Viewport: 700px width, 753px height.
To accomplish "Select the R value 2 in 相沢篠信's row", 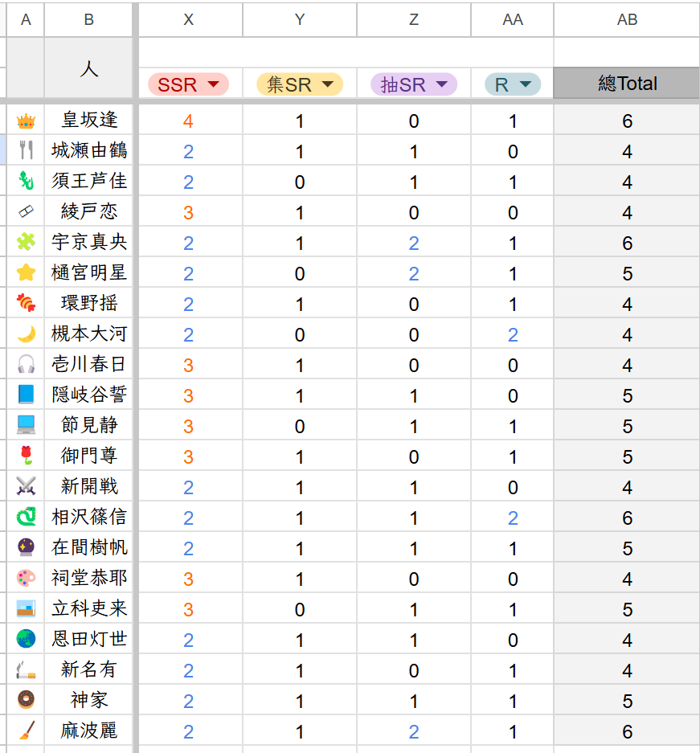I will point(512,518).
